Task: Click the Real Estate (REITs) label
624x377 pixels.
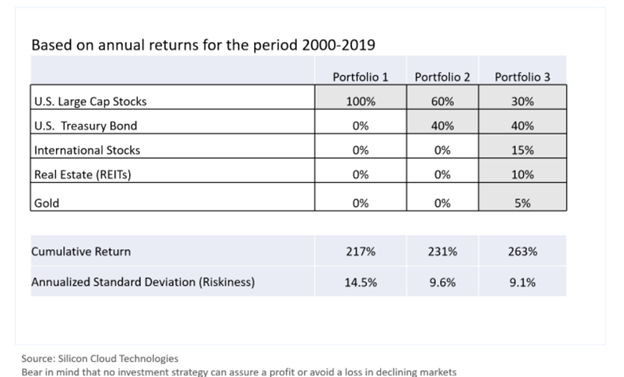Action: pyautogui.click(x=82, y=174)
